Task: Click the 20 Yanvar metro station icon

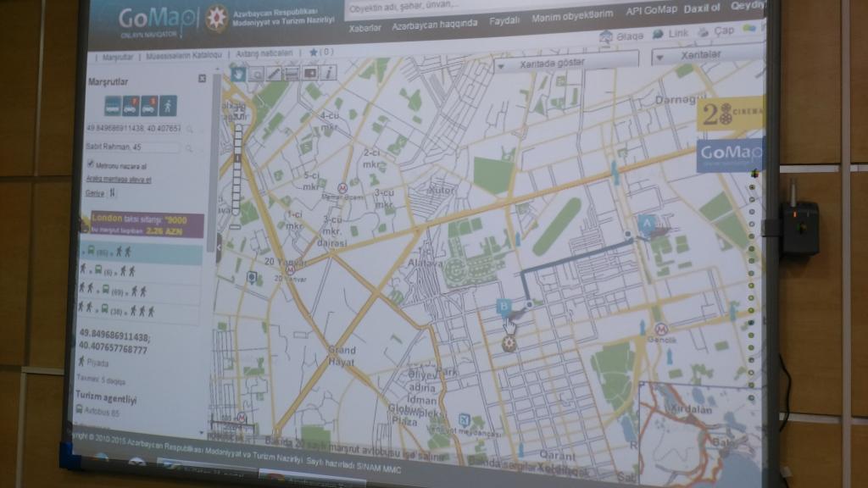Action: point(290,270)
